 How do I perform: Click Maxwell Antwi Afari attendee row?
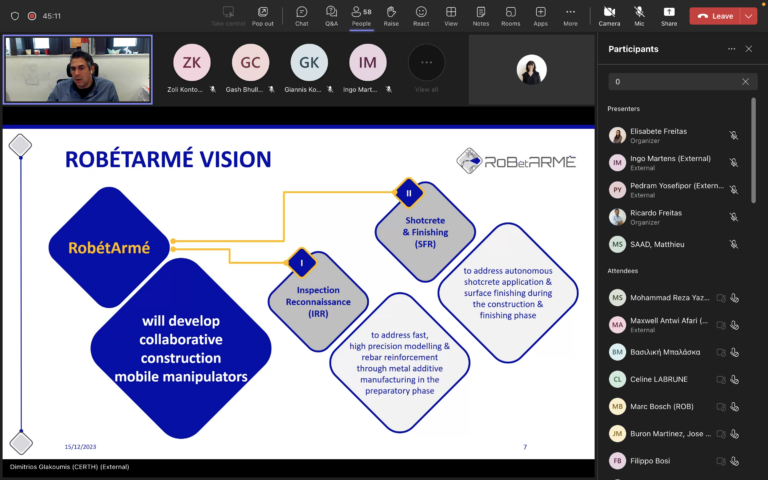(674, 325)
